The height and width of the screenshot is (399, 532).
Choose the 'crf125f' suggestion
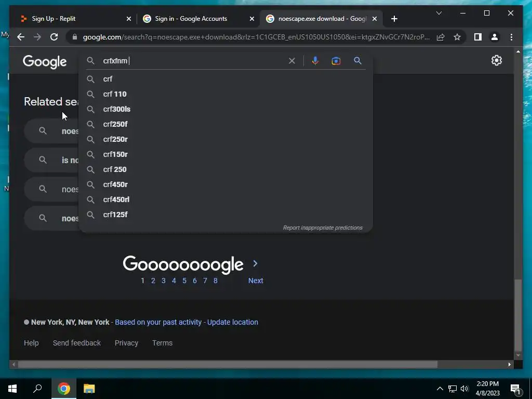click(x=225, y=215)
